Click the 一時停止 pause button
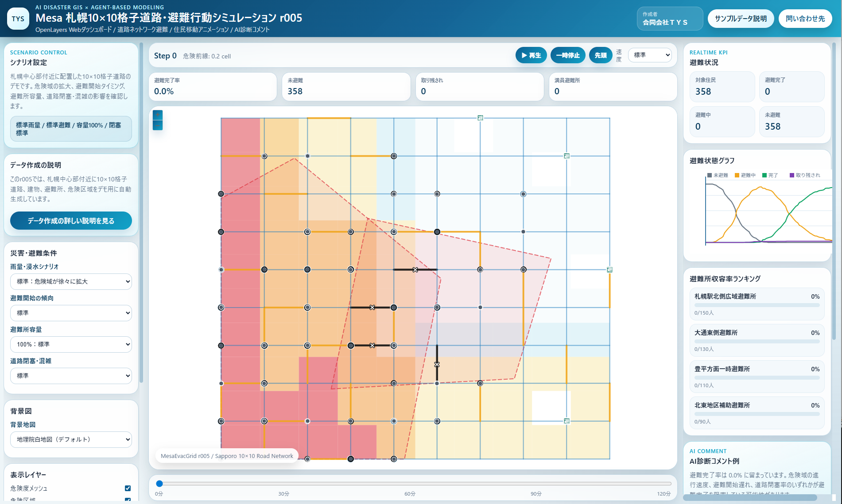842x504 pixels. coord(568,55)
